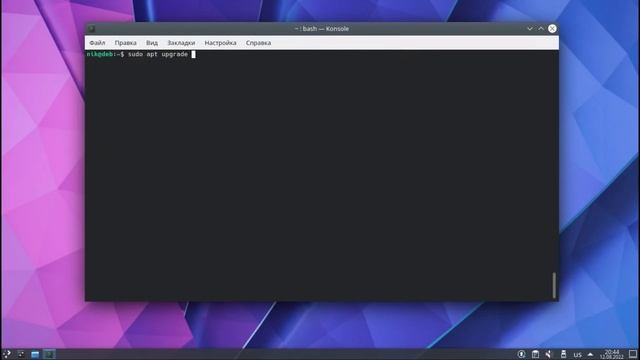The image size is (640, 360).
Task: Open the KDE application launcher
Action: [7, 354]
